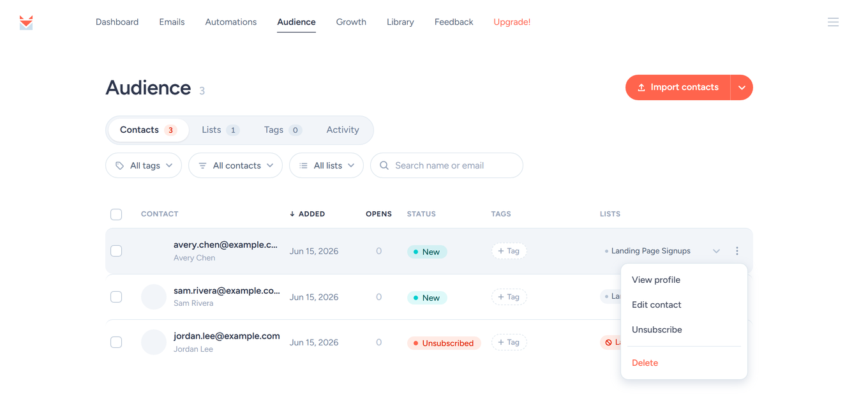Click the Upgrade! link

[x=512, y=22]
